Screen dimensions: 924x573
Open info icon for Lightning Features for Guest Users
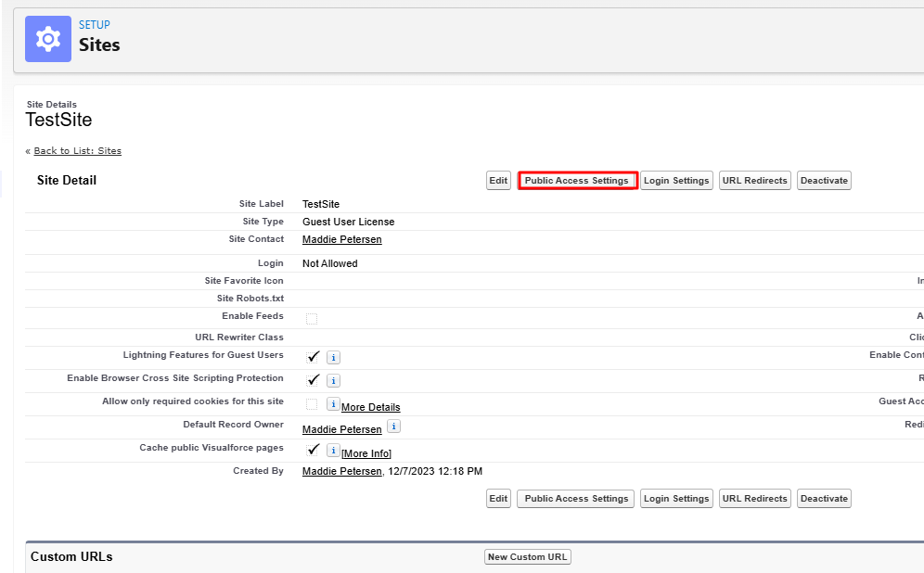point(333,358)
